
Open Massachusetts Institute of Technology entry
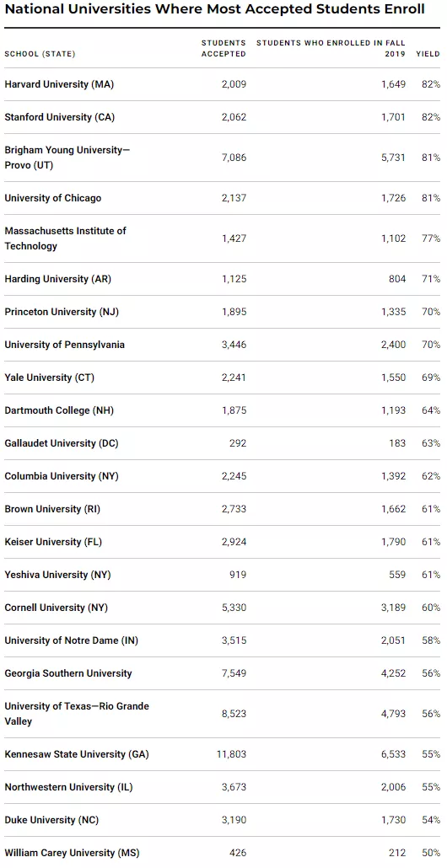click(65, 238)
